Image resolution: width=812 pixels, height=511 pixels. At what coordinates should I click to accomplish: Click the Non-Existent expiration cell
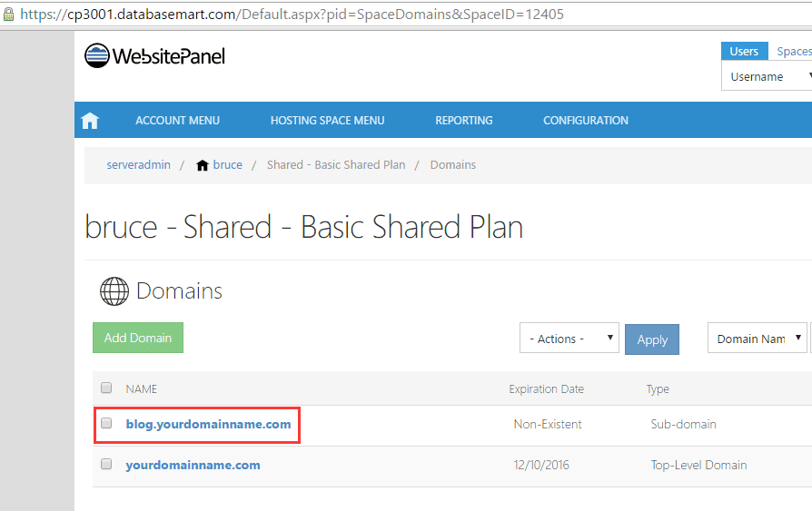click(548, 424)
